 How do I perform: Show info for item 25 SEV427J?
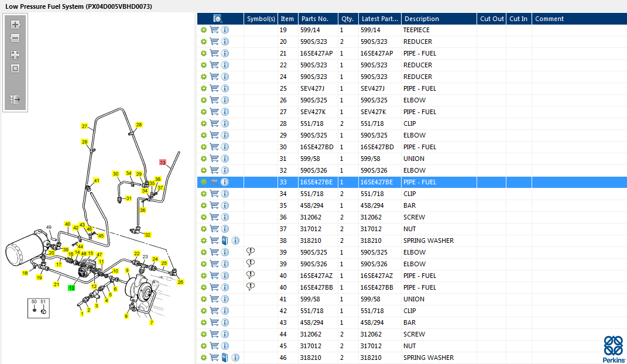pos(225,88)
